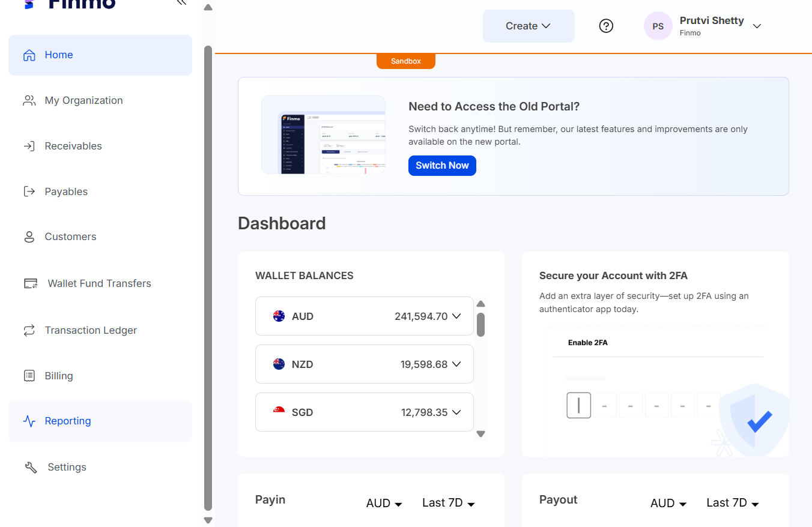This screenshot has height=527, width=812.
Task: Open the Payout currency AUD dropdown
Action: (668, 504)
